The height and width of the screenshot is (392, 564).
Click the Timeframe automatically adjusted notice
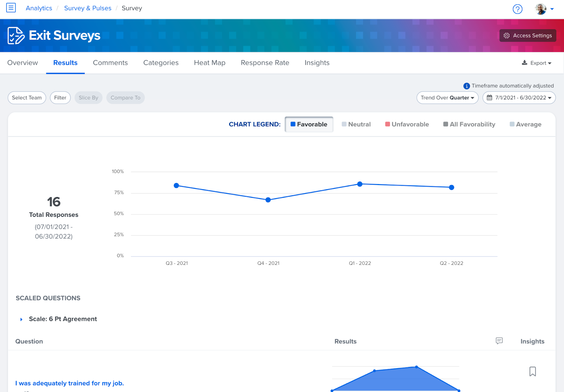click(x=513, y=86)
